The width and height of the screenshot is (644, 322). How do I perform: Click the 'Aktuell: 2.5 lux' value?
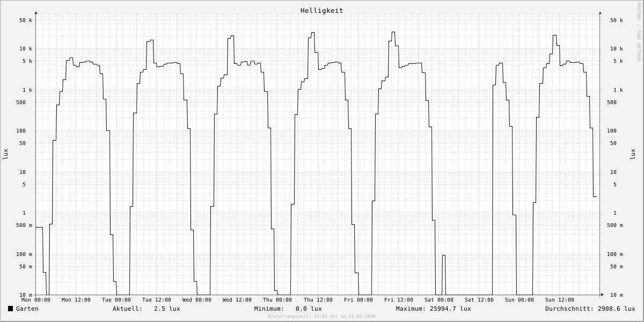click(x=147, y=309)
